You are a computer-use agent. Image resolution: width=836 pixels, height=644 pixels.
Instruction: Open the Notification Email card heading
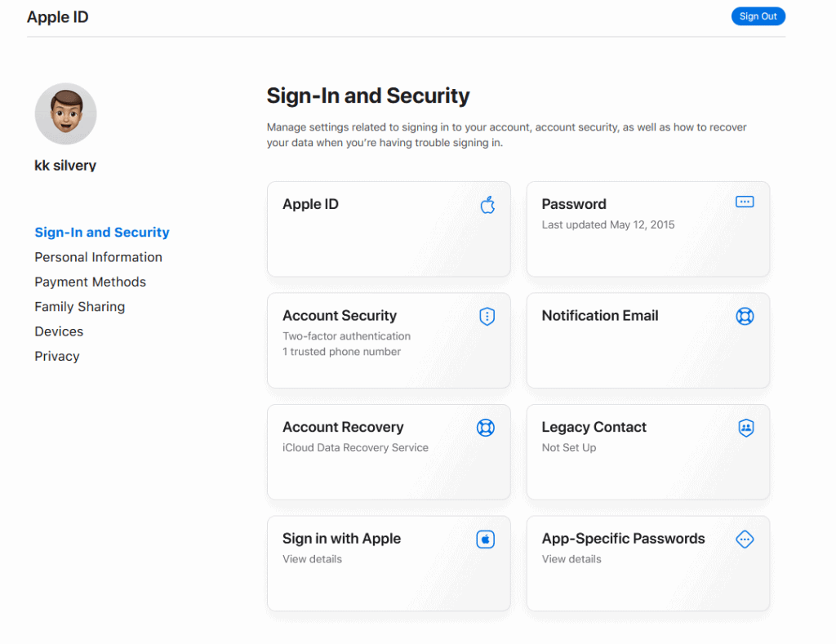click(x=600, y=316)
